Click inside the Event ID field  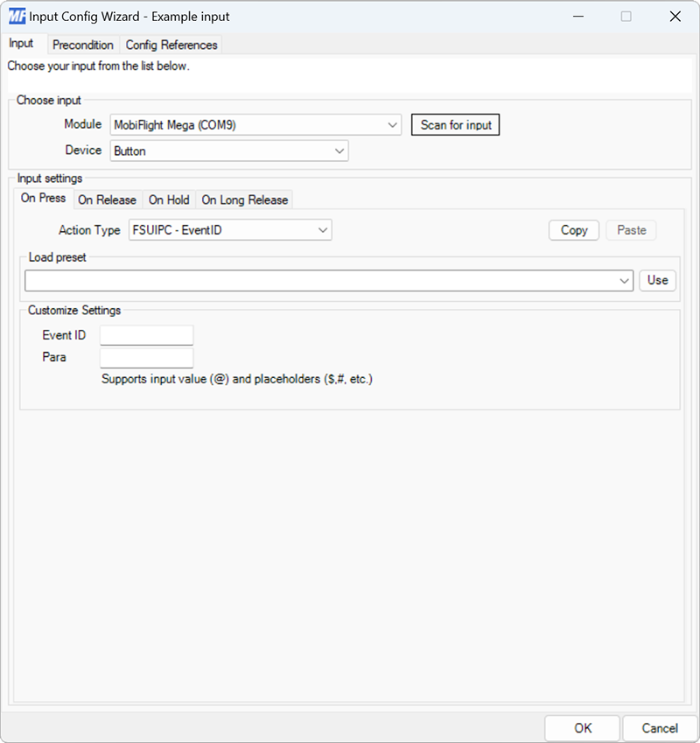tap(146, 334)
